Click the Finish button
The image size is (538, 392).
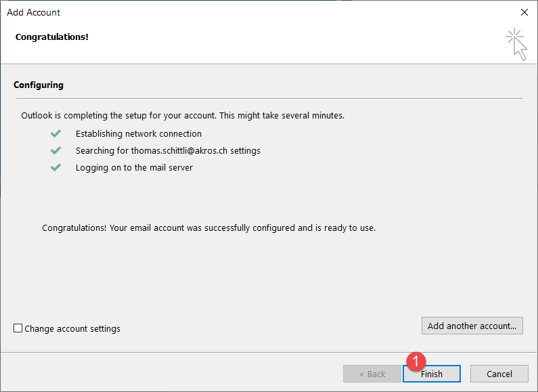point(432,374)
